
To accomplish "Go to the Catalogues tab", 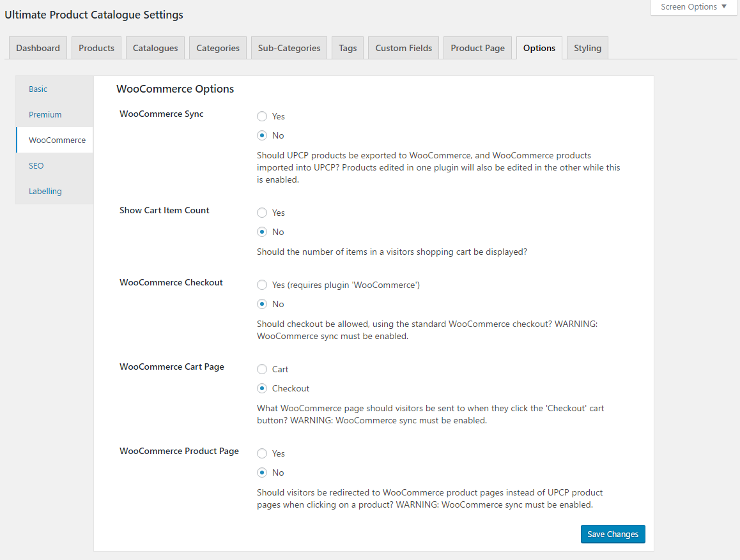I will pos(155,48).
